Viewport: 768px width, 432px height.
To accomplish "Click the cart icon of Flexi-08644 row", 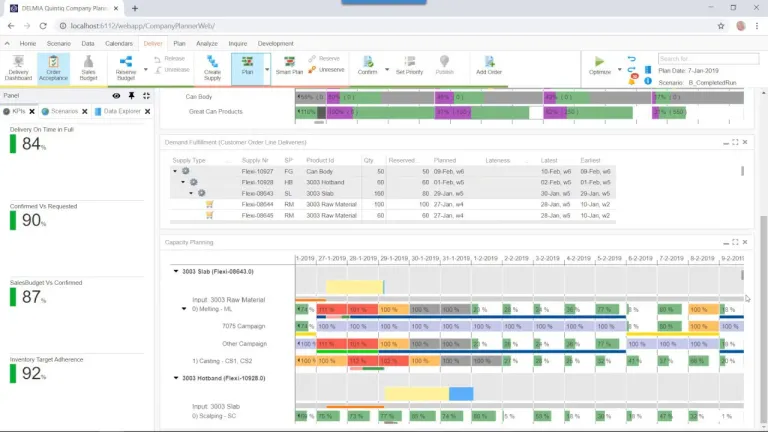I will pyautogui.click(x=210, y=204).
